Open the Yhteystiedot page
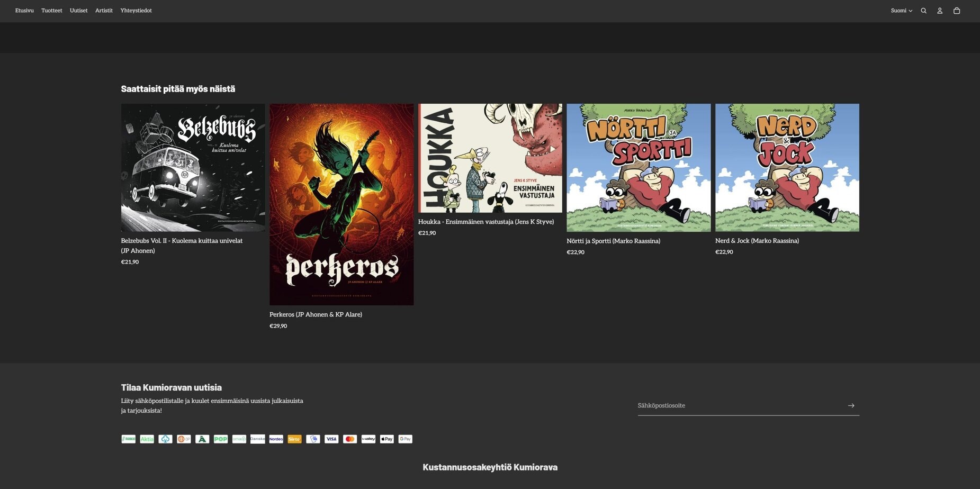 (x=136, y=11)
